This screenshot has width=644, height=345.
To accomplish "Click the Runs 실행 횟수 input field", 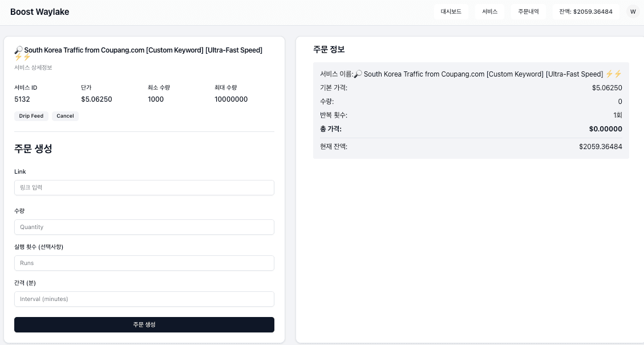I will (x=144, y=263).
